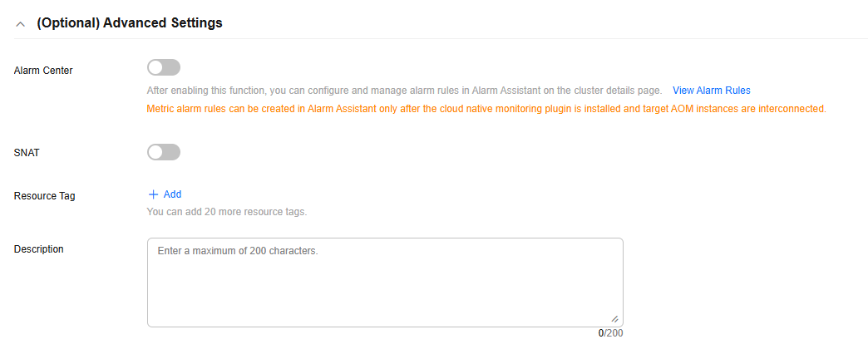Enable the Alarm Center switch

tap(164, 67)
